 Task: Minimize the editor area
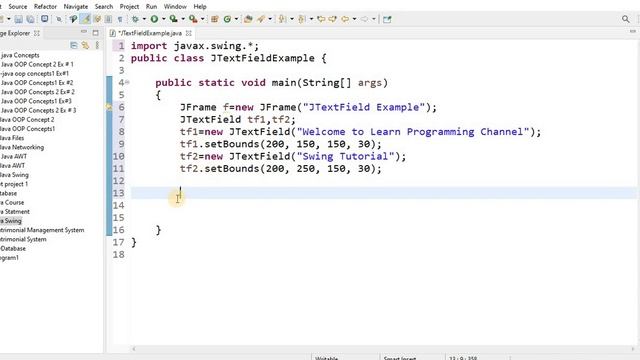click(x=633, y=32)
